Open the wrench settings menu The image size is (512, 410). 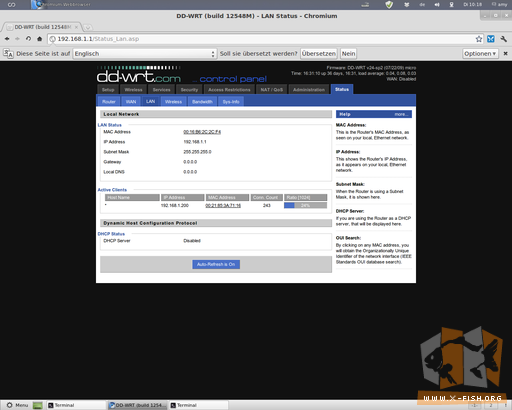(504, 39)
